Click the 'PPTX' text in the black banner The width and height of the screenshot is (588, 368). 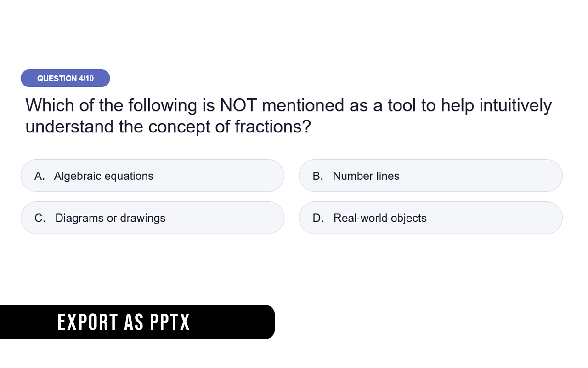pos(170,322)
